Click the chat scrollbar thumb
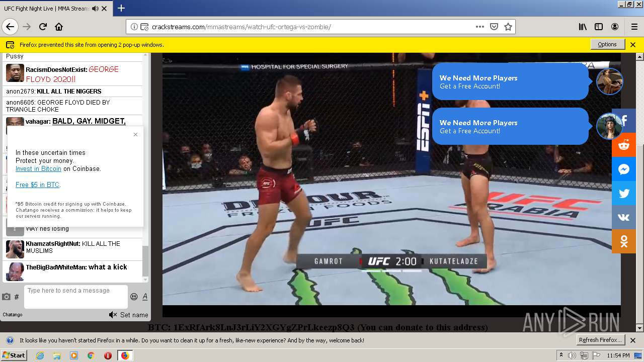 (x=146, y=260)
